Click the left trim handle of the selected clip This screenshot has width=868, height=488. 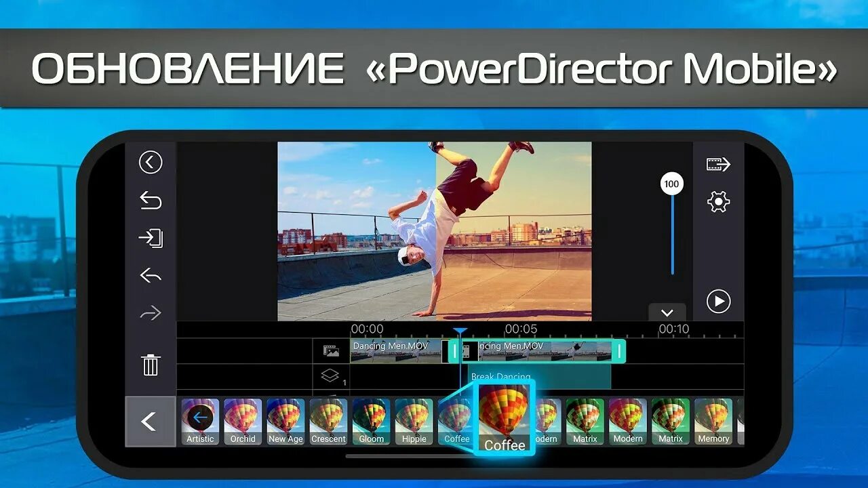454,351
